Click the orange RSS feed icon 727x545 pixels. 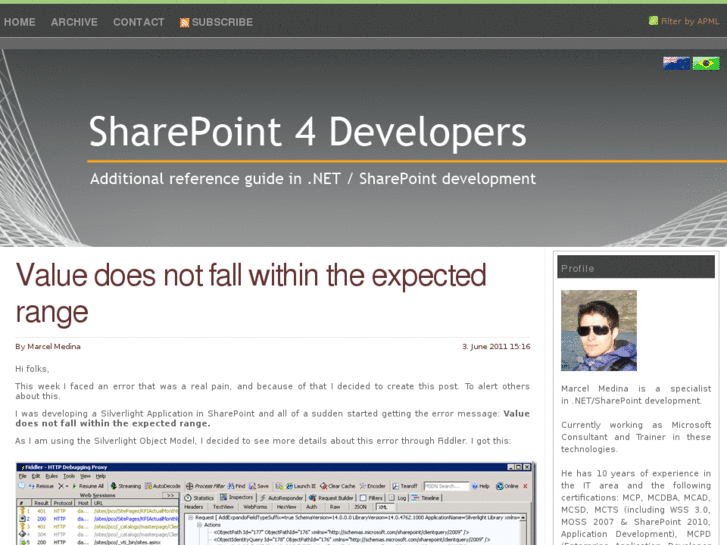[185, 23]
